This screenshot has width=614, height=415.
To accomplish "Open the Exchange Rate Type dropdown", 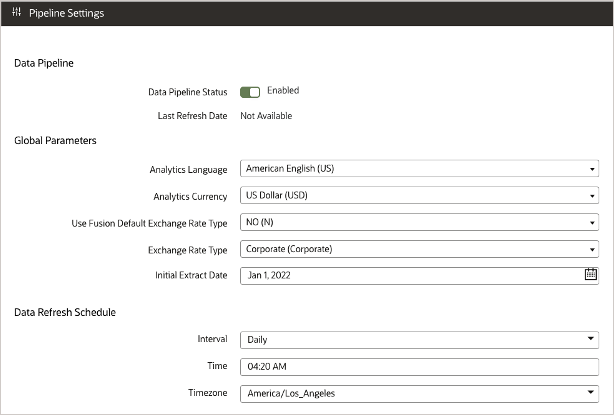I will click(x=593, y=248).
